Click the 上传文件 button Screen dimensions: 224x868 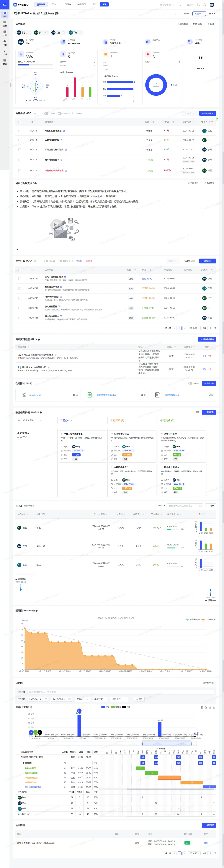click(x=209, y=383)
